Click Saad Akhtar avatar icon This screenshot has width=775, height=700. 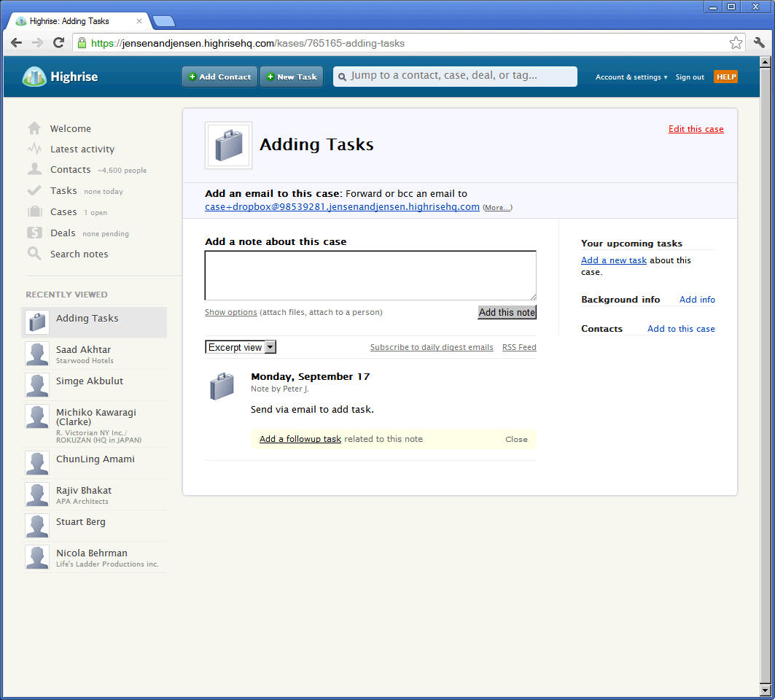(37, 354)
